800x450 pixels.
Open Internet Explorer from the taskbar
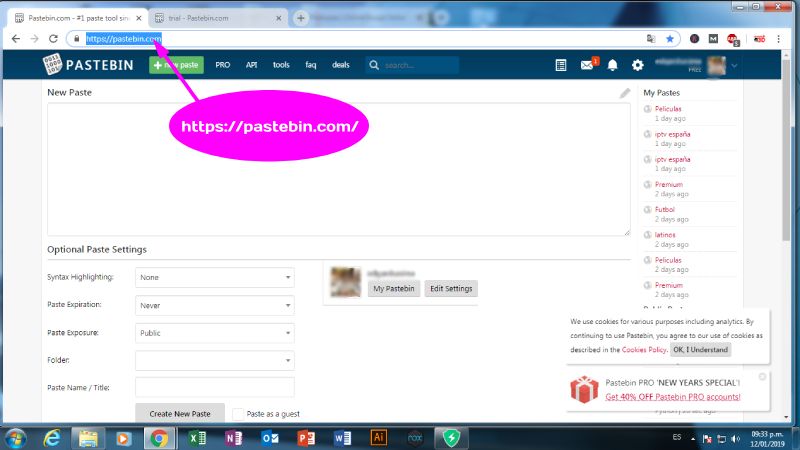[52, 438]
